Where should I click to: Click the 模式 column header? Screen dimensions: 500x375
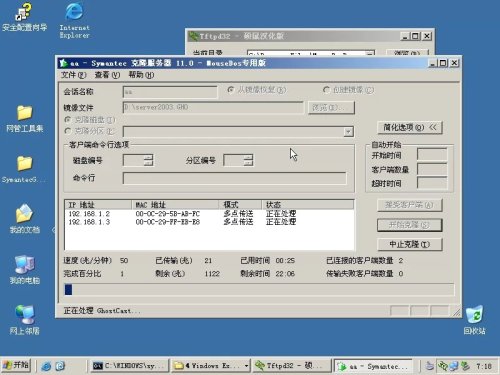coord(240,204)
